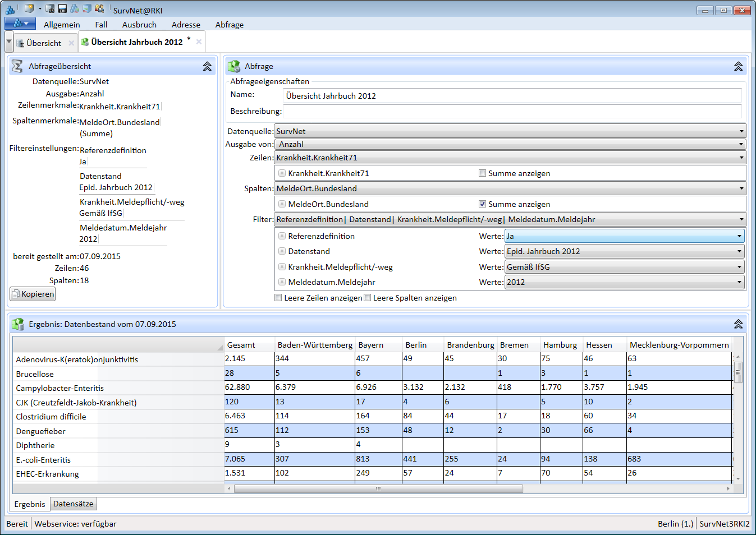This screenshot has width=756, height=535.
Task: Collapse the Abfrageübersicht panel chevron
Action: (207, 66)
